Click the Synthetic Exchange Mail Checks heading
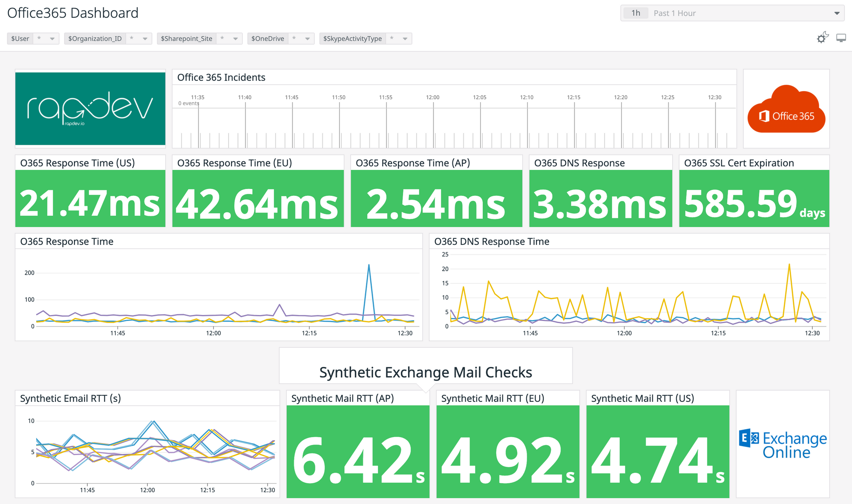 tap(426, 372)
